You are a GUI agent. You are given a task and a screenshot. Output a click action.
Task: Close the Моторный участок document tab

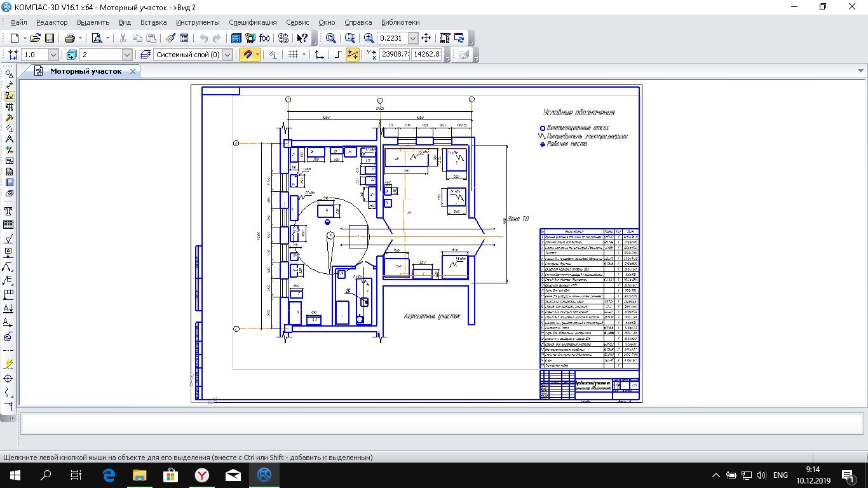click(x=133, y=71)
